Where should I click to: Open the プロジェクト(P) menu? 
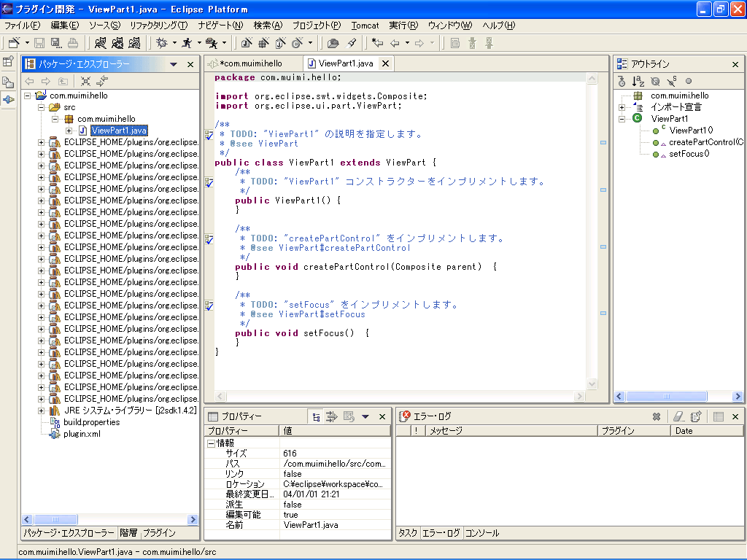(317, 26)
